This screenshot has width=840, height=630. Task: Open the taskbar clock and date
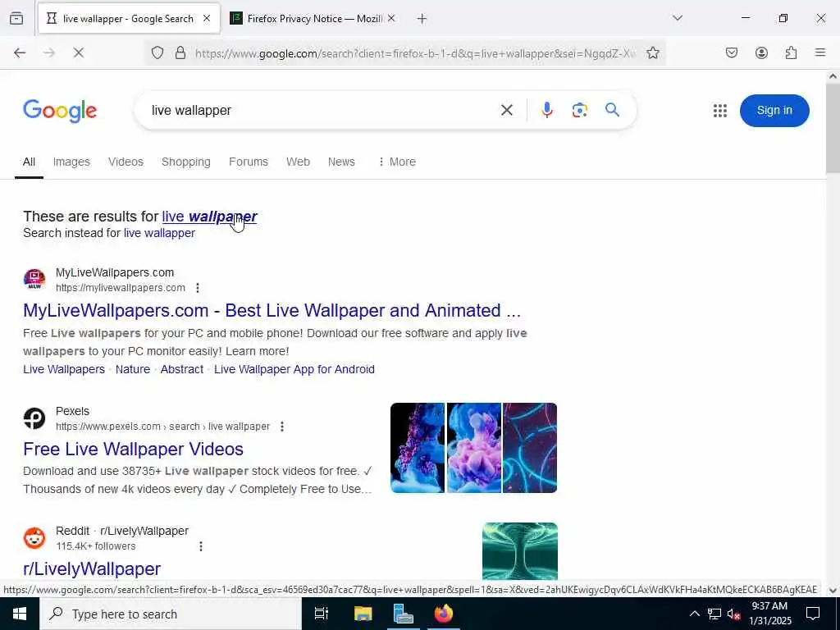click(769, 614)
